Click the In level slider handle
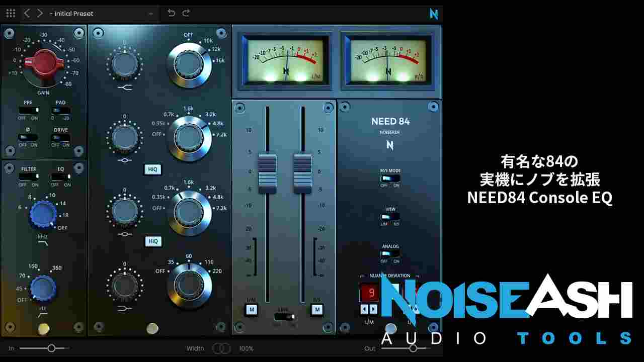 tap(51, 348)
